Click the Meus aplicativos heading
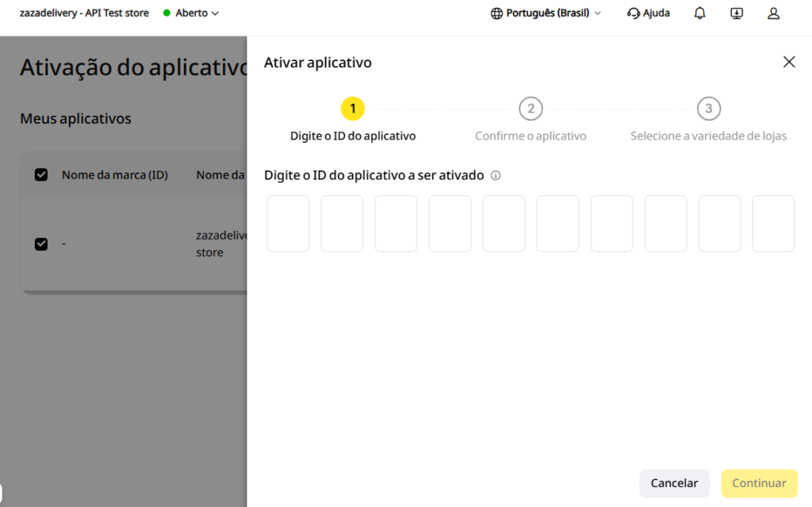Viewport: 812px width, 507px height. (75, 119)
